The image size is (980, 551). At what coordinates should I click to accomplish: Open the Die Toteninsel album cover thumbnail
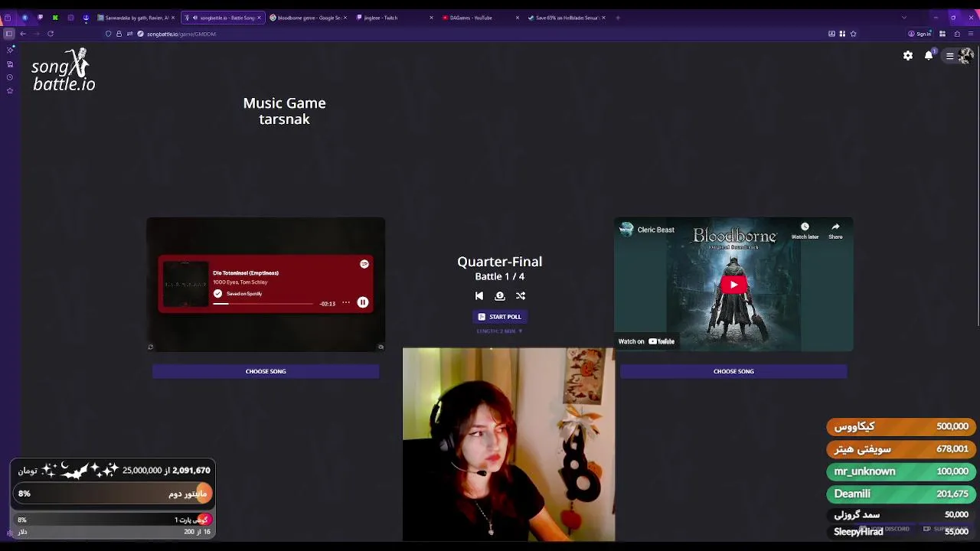click(x=185, y=284)
